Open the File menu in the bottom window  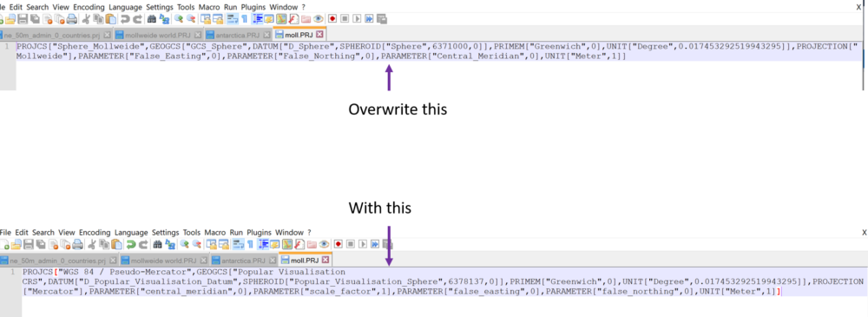[x=6, y=232]
